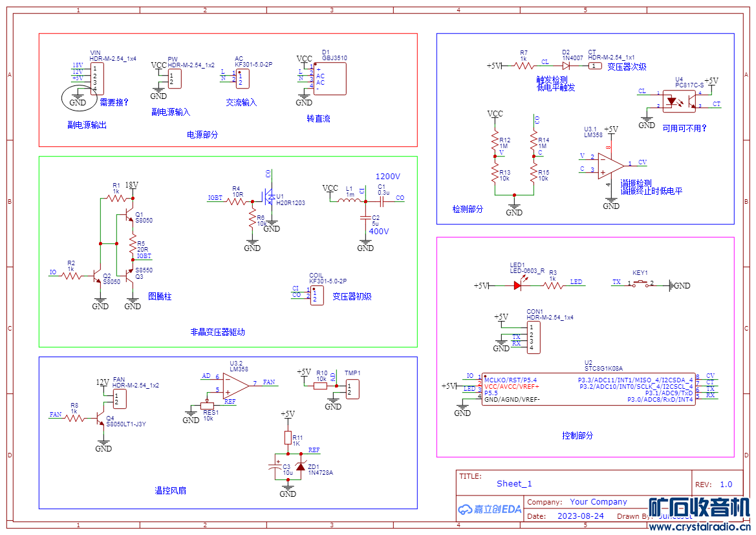Viewport: 756px width, 535px height.
Task: Click the 温控风扇 section label
Action: [x=171, y=490]
